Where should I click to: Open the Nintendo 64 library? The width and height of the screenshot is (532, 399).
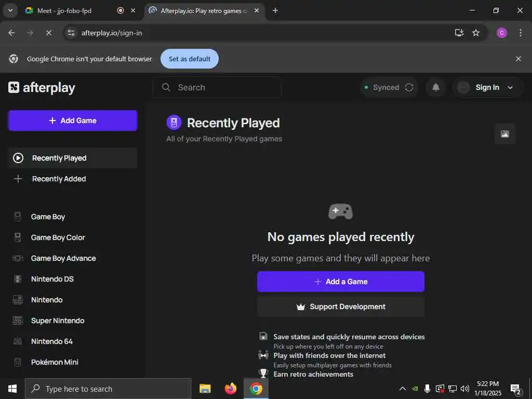click(73, 341)
